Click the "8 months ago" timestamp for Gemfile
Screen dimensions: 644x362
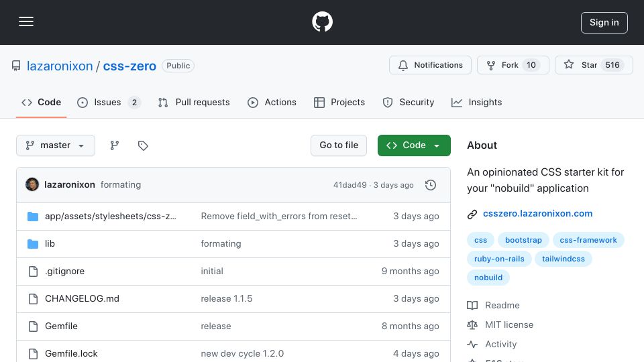411,326
